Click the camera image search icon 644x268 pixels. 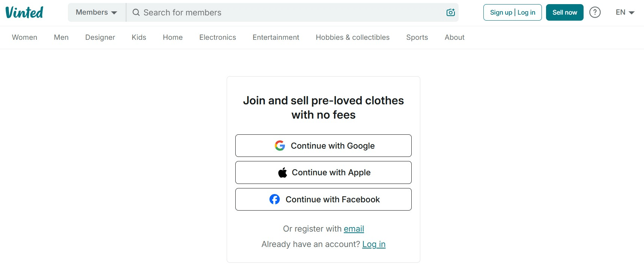[x=450, y=12]
